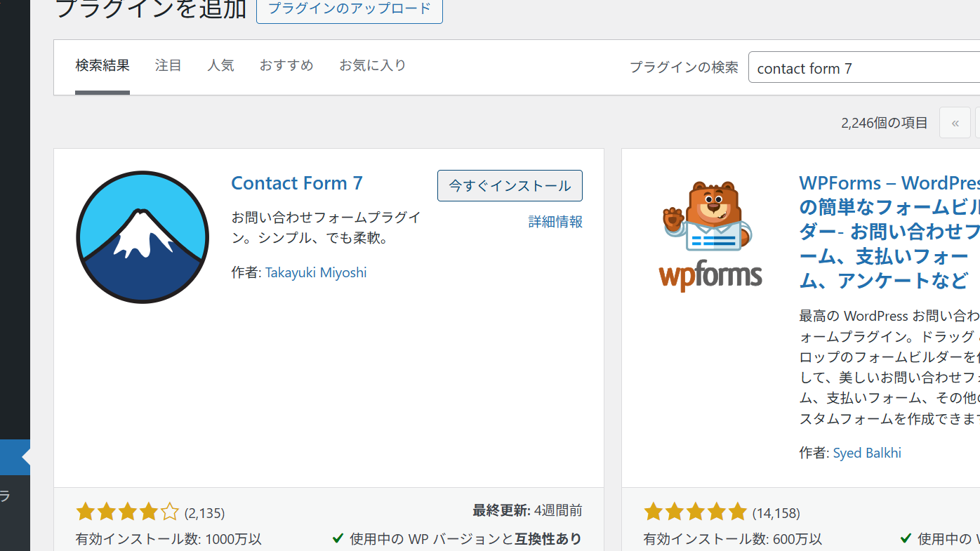Image resolution: width=980 pixels, height=551 pixels.
Task: Install Contact Form 7 with 今すぐインストール
Action: coord(510,186)
